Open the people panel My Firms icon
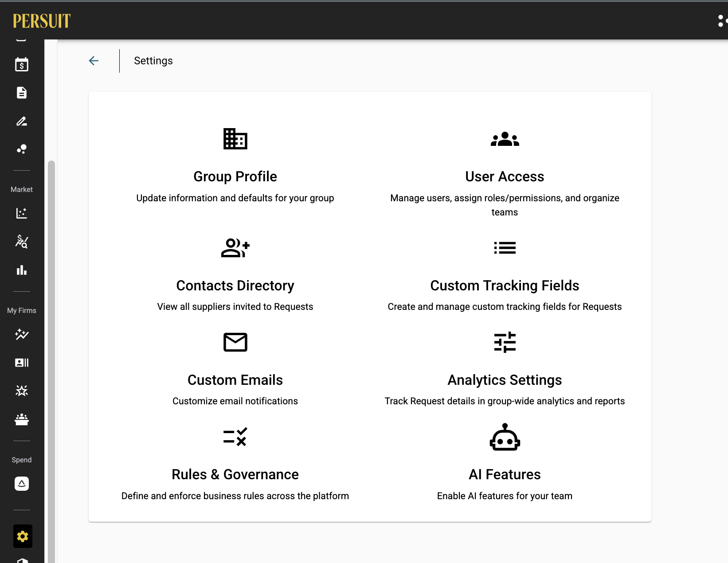The height and width of the screenshot is (563, 728). pyautogui.click(x=22, y=419)
